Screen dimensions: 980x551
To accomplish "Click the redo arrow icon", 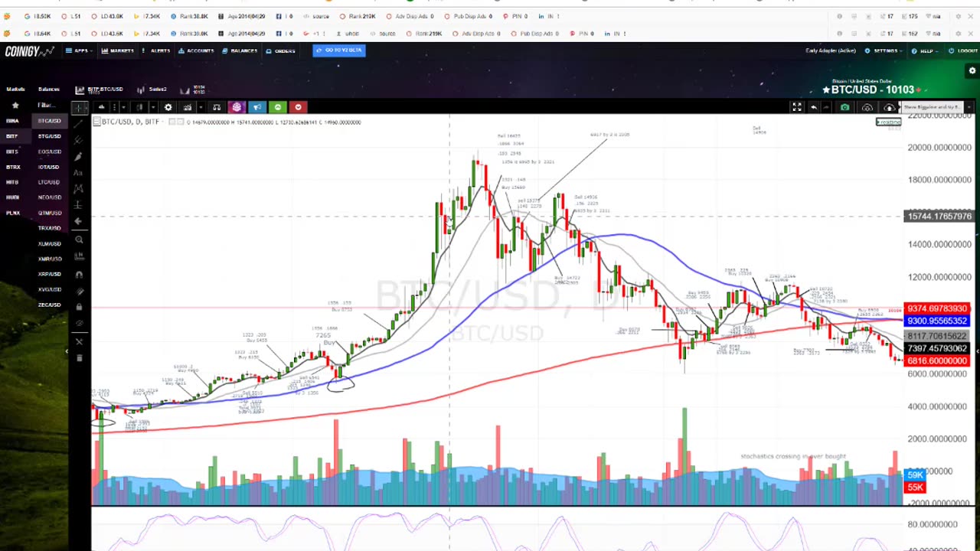I will (826, 107).
